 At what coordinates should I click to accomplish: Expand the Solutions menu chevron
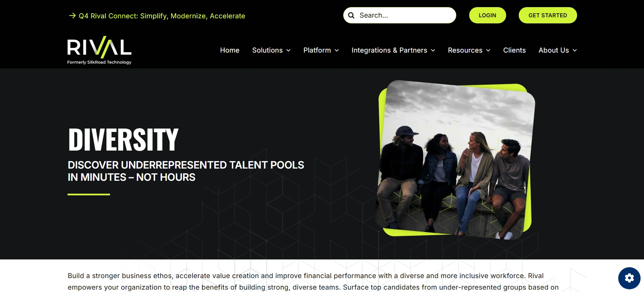[x=289, y=51]
